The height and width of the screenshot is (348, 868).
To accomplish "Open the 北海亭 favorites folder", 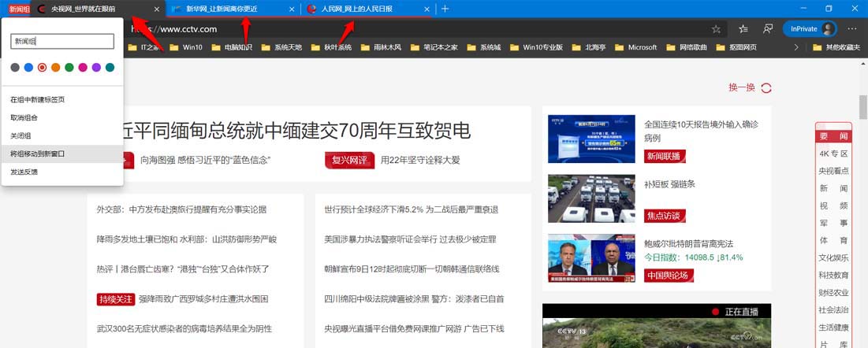I will click(590, 47).
